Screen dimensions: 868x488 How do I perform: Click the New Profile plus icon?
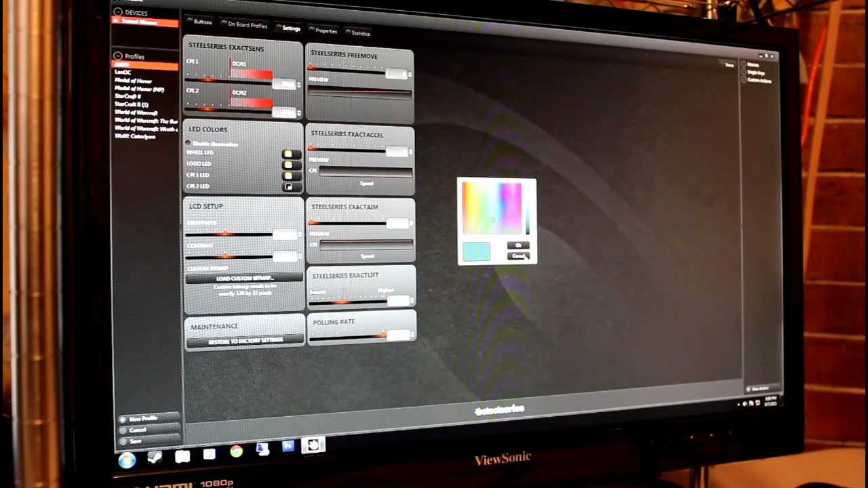(x=123, y=419)
